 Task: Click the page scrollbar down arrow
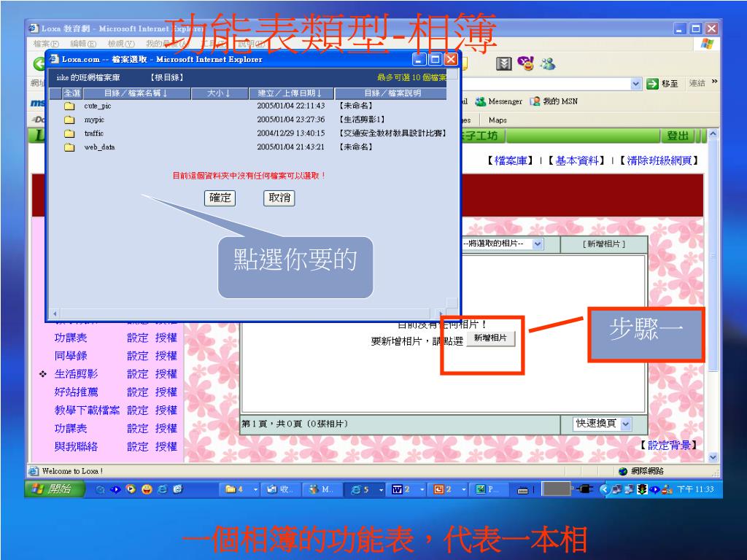[713, 457]
